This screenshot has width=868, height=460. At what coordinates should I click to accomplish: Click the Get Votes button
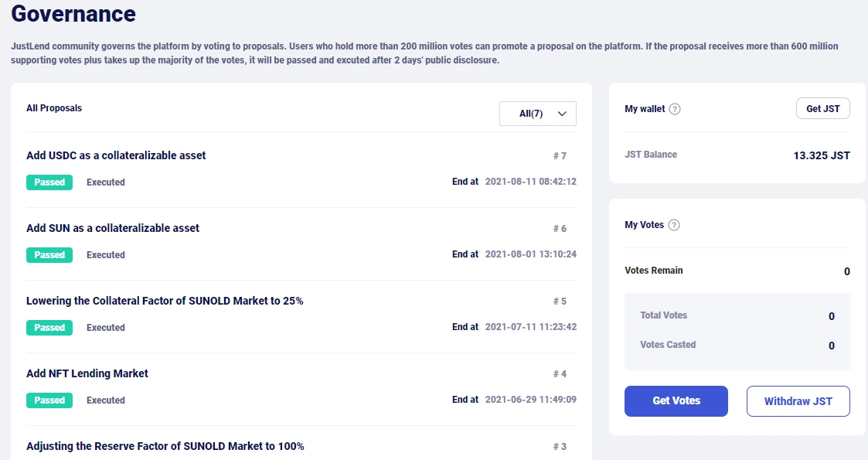click(676, 400)
